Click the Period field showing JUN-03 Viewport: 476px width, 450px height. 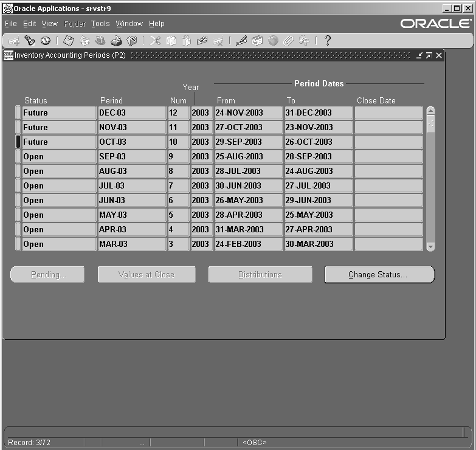point(132,200)
